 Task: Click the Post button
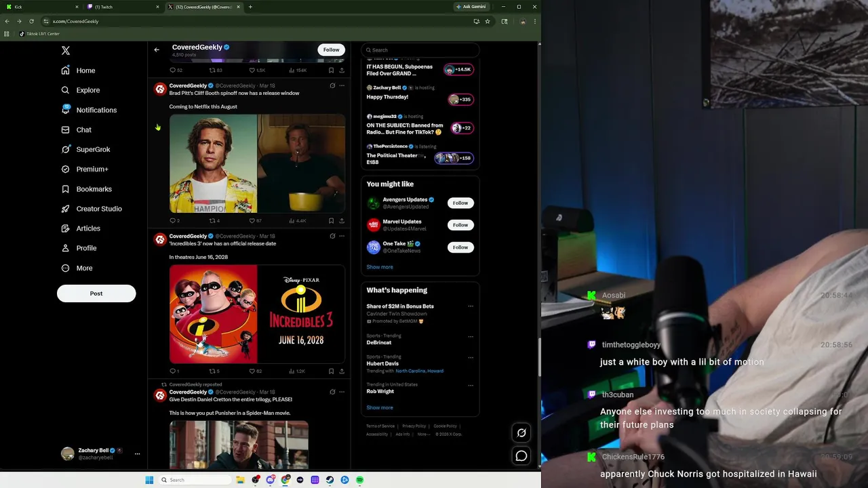[96, 293]
